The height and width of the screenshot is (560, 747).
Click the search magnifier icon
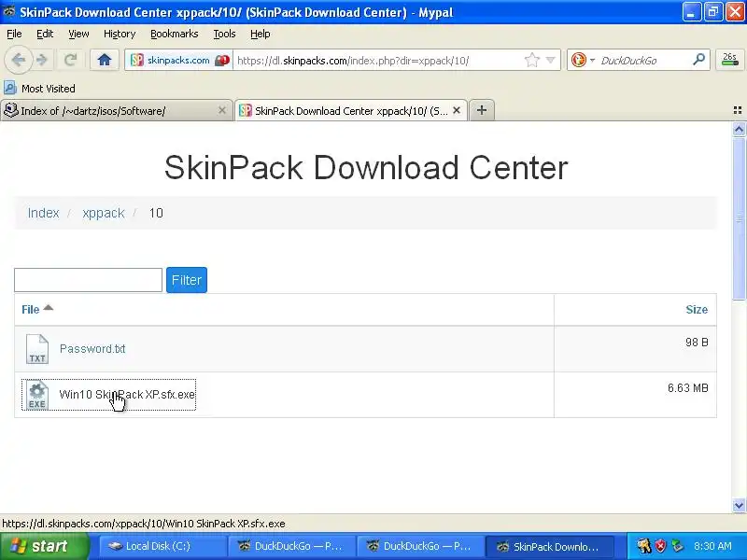[698, 60]
